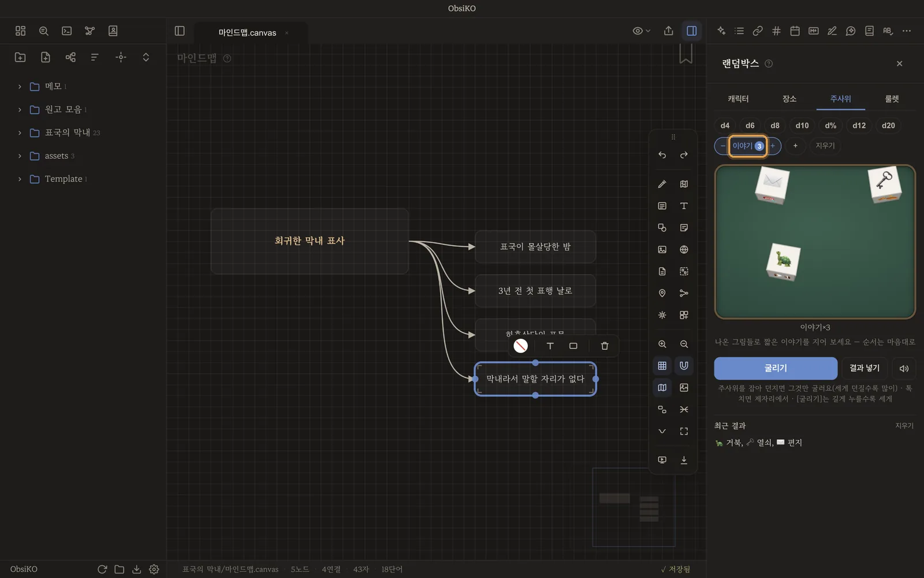The image size is (924, 578).
Task: Click the 굴리기 roll button
Action: tap(776, 368)
